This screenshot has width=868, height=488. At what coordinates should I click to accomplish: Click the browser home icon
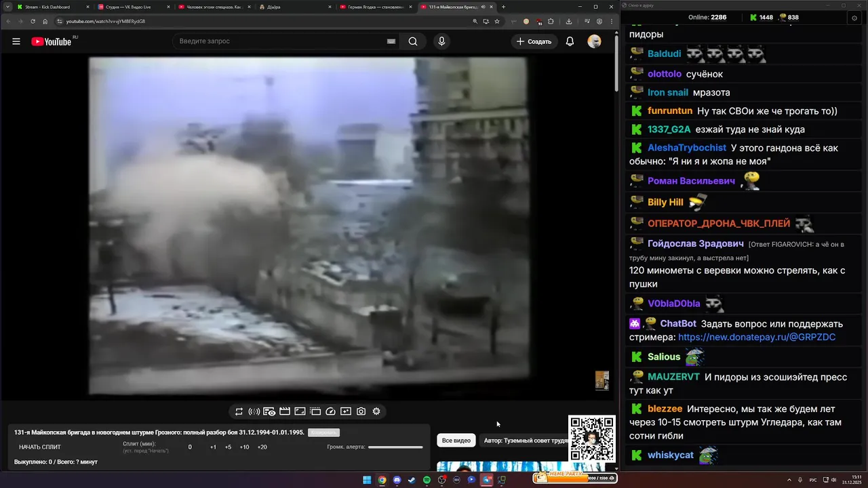[x=45, y=21]
